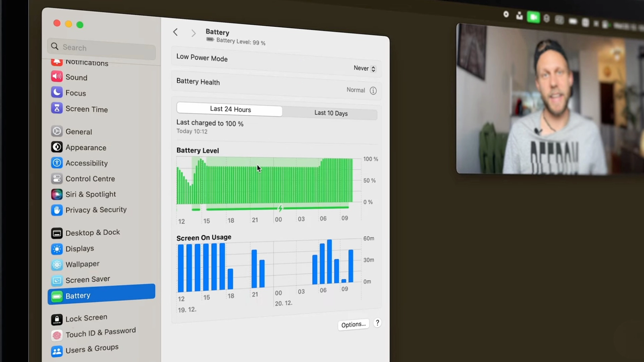The width and height of the screenshot is (644, 362).
Task: Open Appearance settings
Action: coord(85,147)
